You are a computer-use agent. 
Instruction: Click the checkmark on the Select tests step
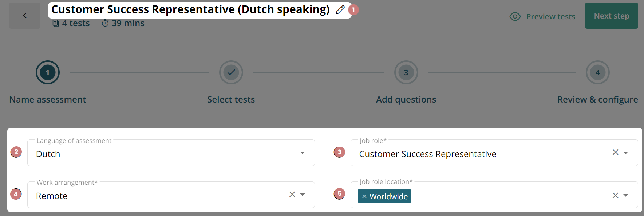(231, 72)
